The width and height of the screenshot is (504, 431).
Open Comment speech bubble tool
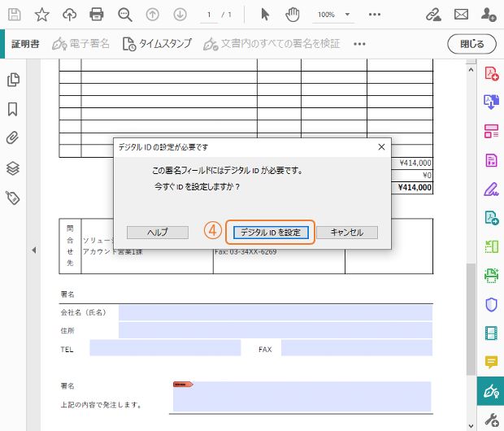click(491, 362)
